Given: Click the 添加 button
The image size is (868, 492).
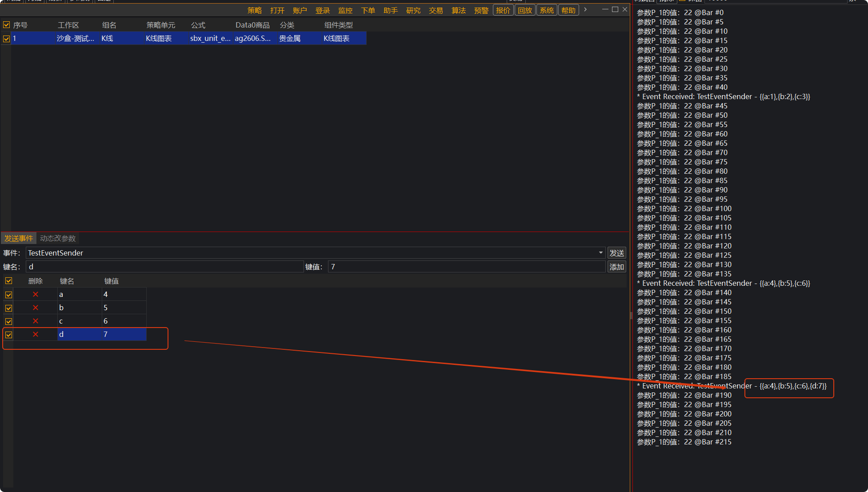Looking at the screenshot, I should pos(616,267).
